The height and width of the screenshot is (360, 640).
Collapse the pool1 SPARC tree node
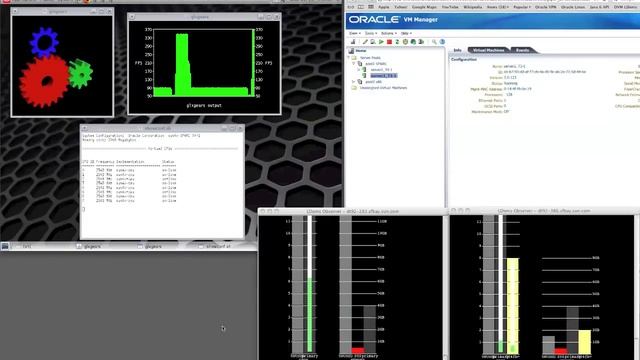tap(353, 63)
